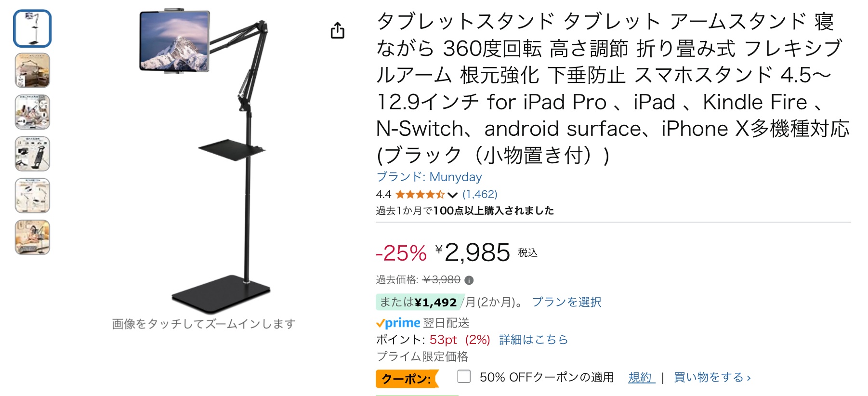Screen dimensions: 868x396
Task: Follow the 買い物をする link
Action: click(x=711, y=377)
